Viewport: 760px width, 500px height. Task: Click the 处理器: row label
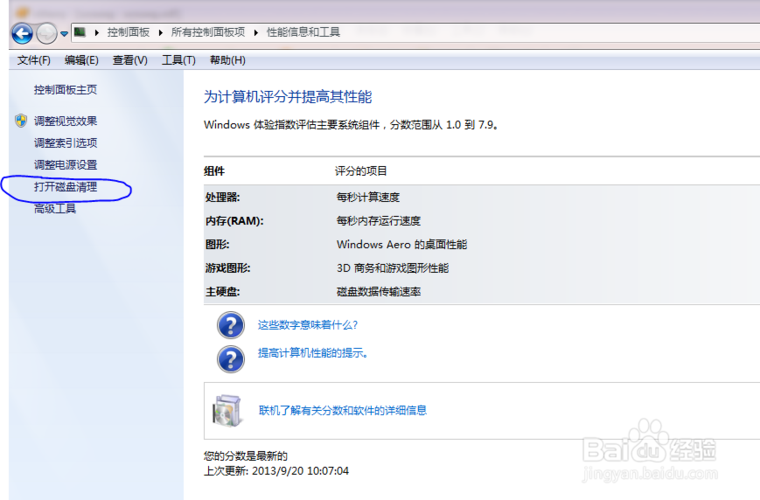222,197
